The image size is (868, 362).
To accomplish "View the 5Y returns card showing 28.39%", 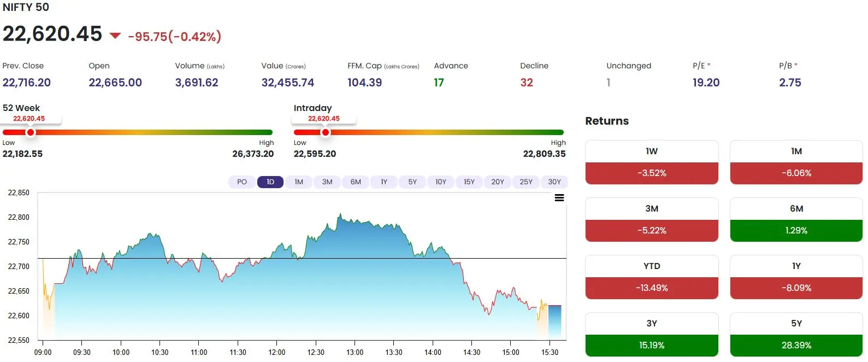I will tap(796, 335).
